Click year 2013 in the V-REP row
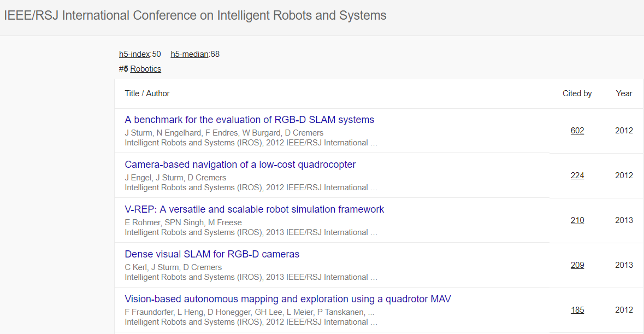Image resolution: width=644 pixels, height=334 pixels. point(624,220)
